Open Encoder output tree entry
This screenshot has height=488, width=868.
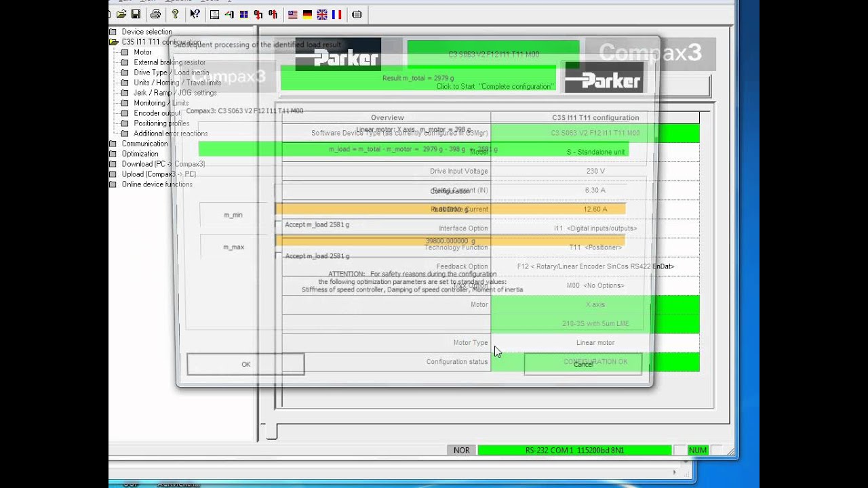point(157,113)
